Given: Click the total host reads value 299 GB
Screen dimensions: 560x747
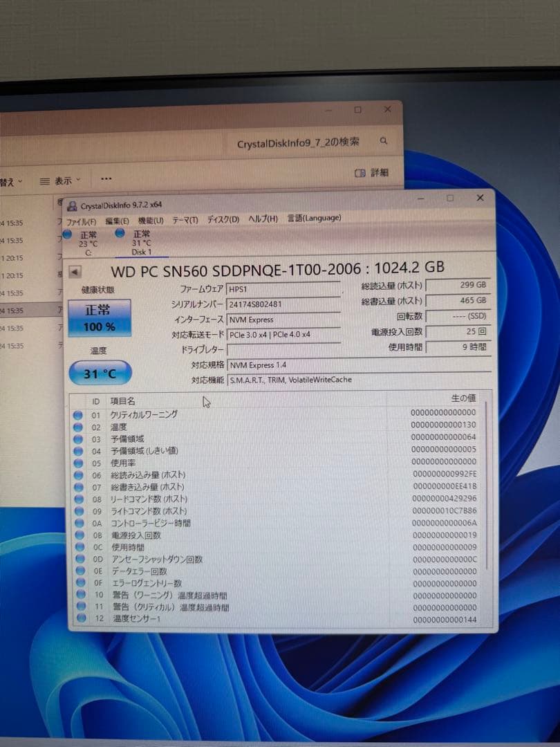Looking at the screenshot, I should pyautogui.click(x=458, y=284).
